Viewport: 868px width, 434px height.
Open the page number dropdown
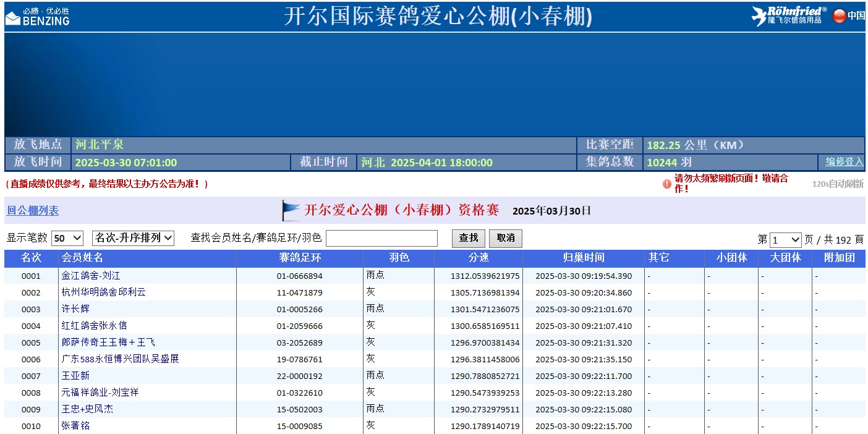click(785, 240)
